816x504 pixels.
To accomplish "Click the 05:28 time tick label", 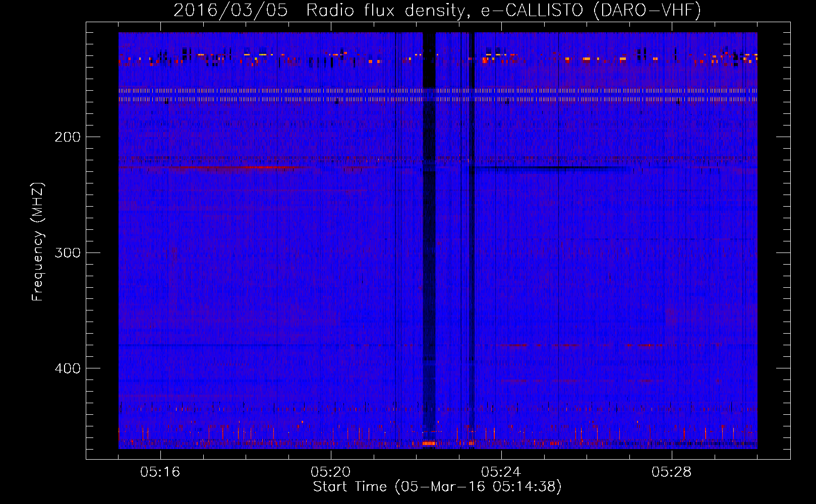I will 672,472.
